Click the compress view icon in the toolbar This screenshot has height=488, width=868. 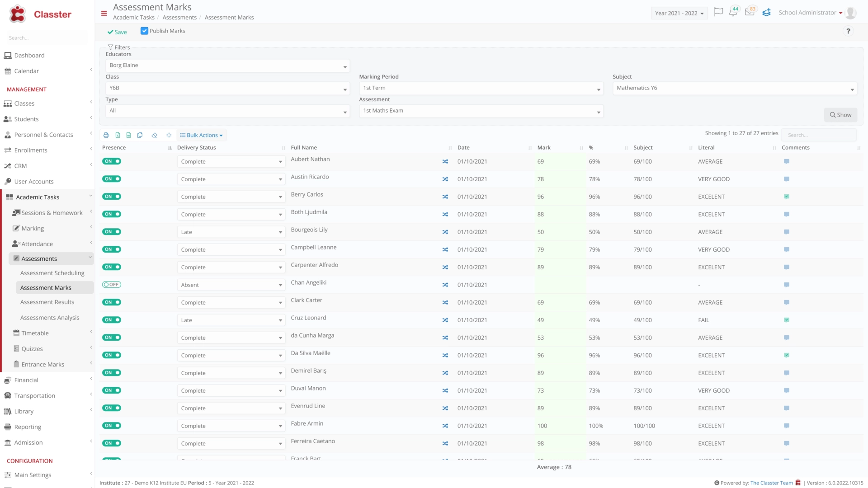point(169,135)
